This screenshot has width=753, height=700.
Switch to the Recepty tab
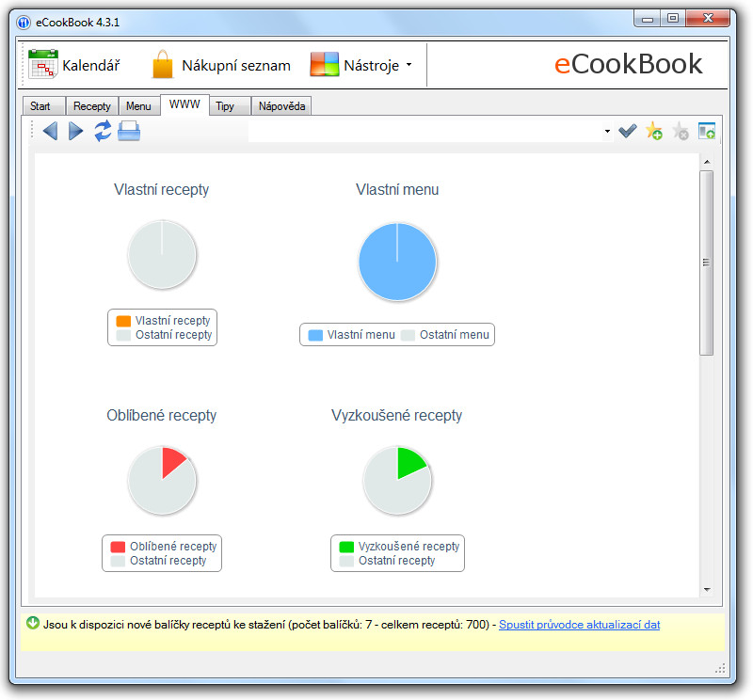(x=91, y=106)
